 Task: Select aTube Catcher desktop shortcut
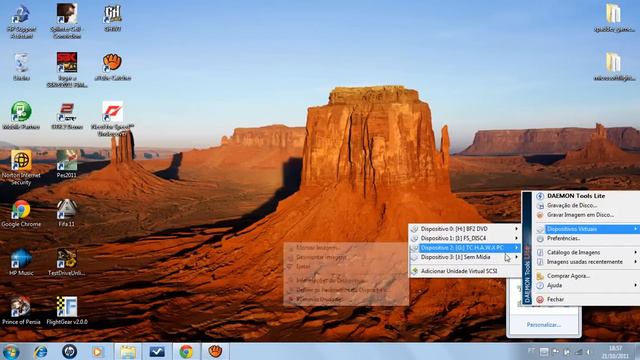pyautogui.click(x=112, y=67)
